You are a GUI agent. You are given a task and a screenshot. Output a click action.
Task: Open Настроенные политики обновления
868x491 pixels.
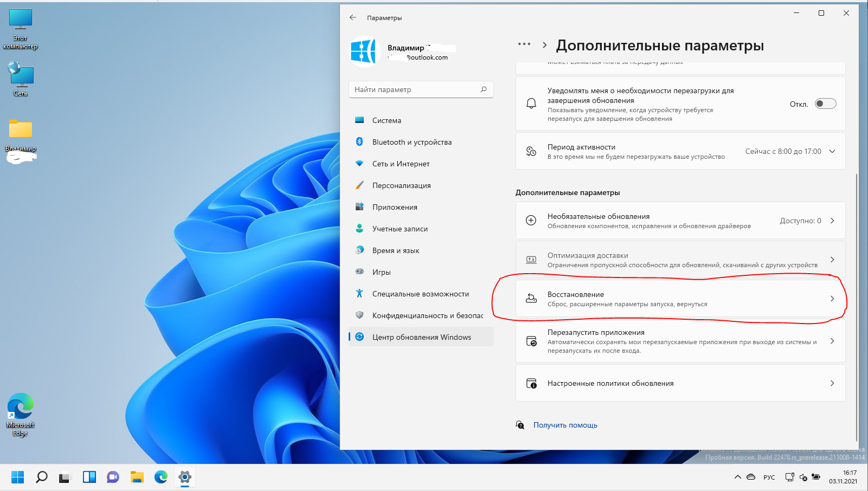pyautogui.click(x=680, y=383)
